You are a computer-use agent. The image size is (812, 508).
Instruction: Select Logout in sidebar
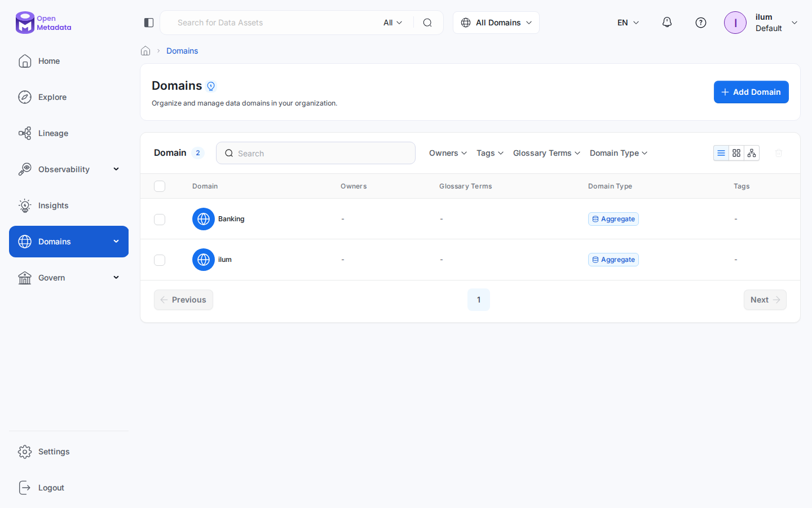(x=69, y=488)
